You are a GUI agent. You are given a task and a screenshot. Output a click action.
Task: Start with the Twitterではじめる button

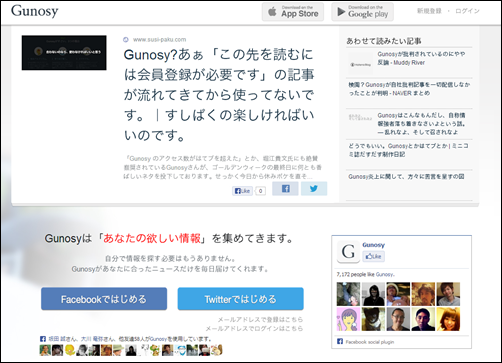tap(241, 299)
